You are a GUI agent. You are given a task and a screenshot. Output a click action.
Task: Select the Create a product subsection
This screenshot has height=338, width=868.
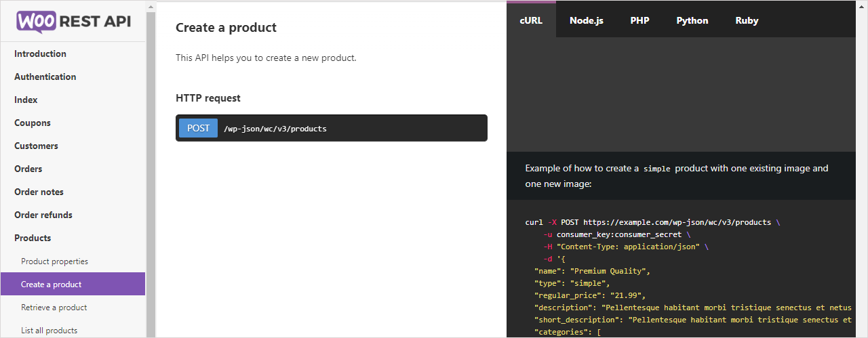point(51,284)
